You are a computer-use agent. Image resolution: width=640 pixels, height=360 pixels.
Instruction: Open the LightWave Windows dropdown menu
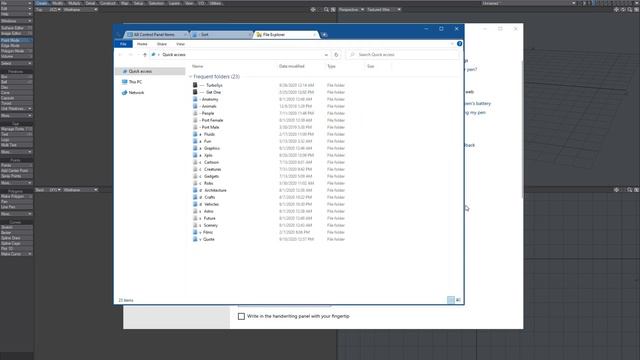[16, 21]
